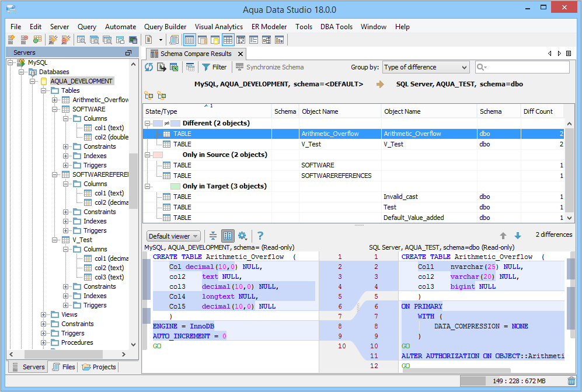
Task: Click the Expand All tree icon
Action: (x=149, y=96)
